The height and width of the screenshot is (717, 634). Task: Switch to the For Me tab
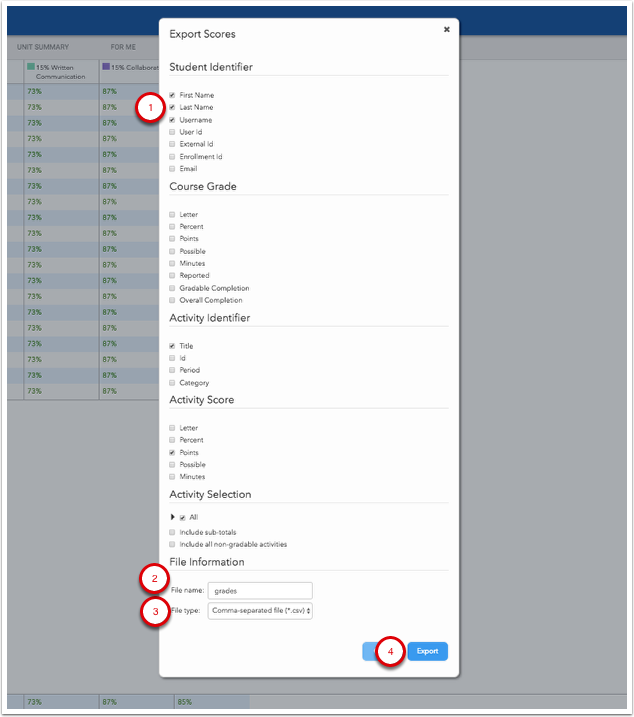124,46
